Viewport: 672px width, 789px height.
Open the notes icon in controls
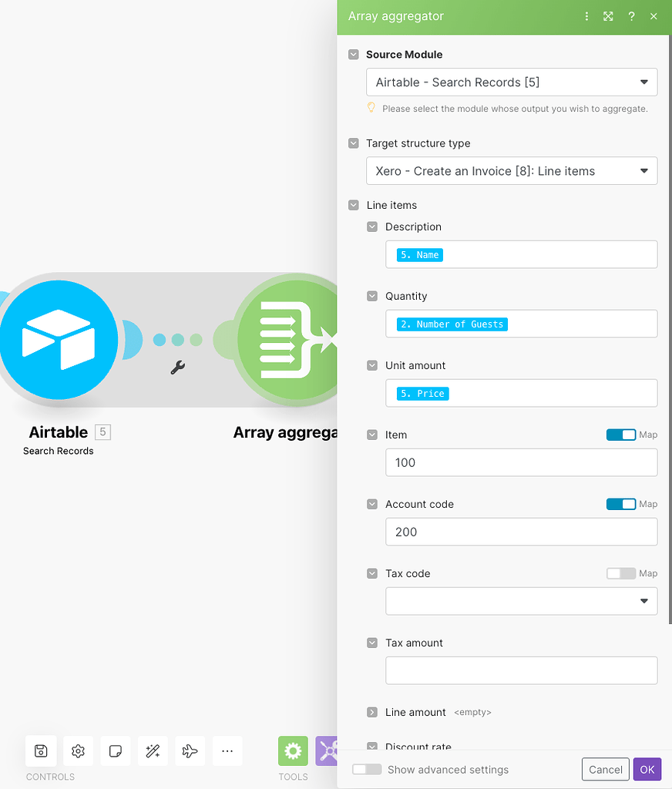pos(116,751)
